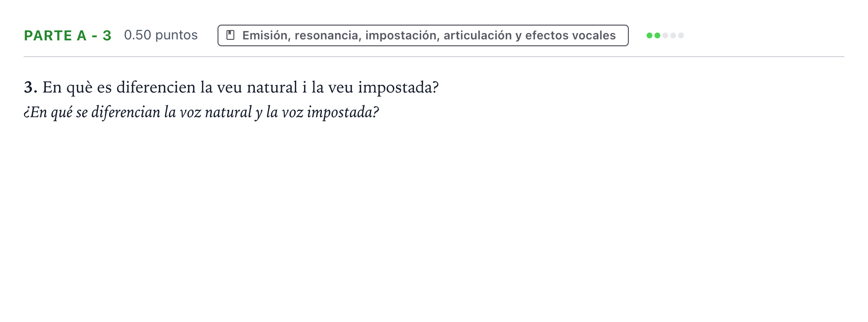The height and width of the screenshot is (322, 868).
Task: Open the 'Emisión, resonancia, impostación' topic tag
Action: 423,35
